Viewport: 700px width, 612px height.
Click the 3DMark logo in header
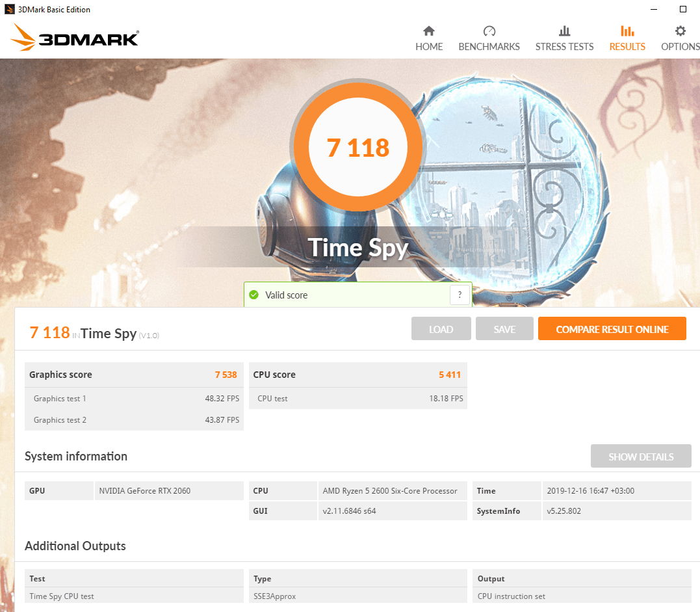pyautogui.click(x=75, y=38)
